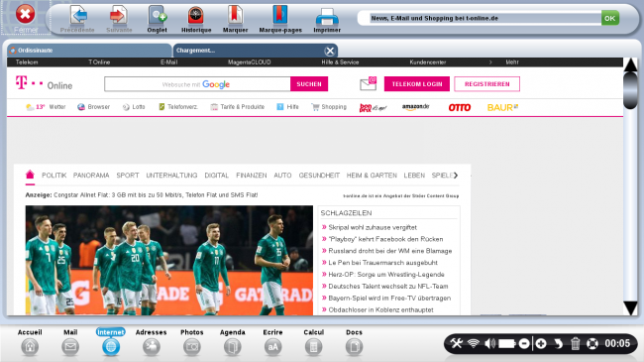Open the Telefonverz. directory link

(x=178, y=107)
